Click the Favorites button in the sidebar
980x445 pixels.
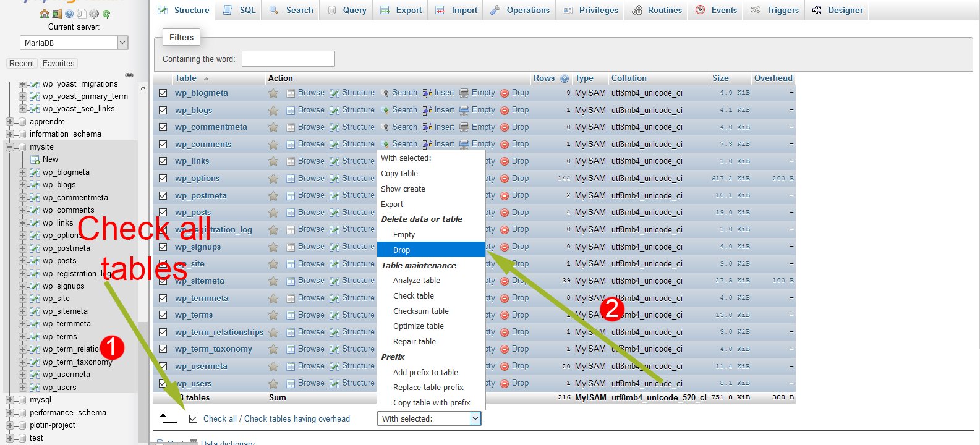tap(58, 63)
